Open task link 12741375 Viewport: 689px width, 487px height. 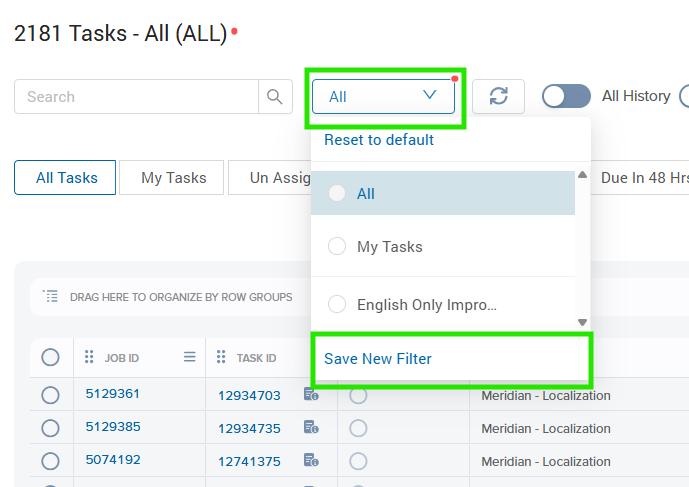[x=249, y=462]
